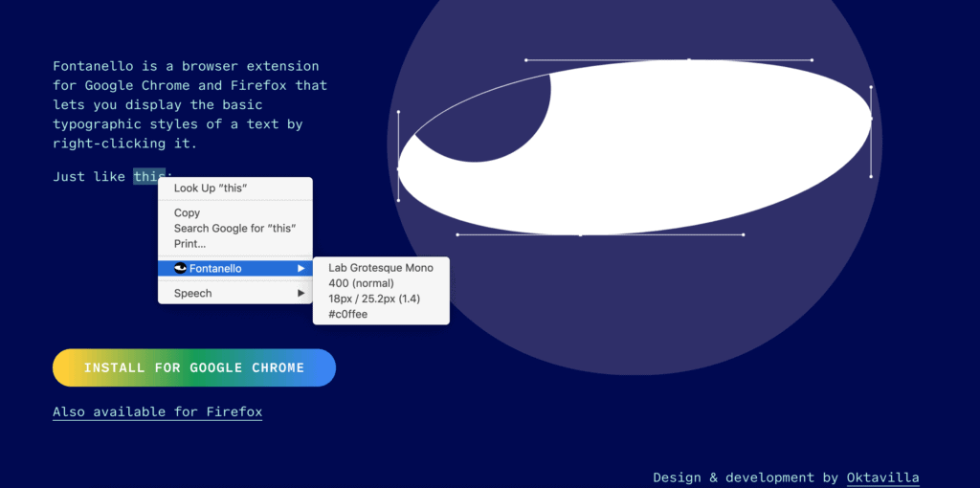Click the Fontanello eye icon in context menu
Image resolution: width=980 pixels, height=488 pixels.
coord(180,269)
